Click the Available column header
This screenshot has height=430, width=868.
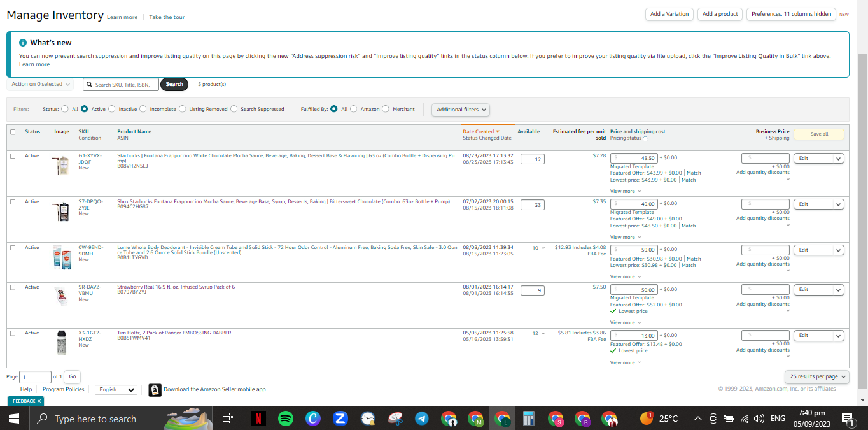tap(528, 131)
